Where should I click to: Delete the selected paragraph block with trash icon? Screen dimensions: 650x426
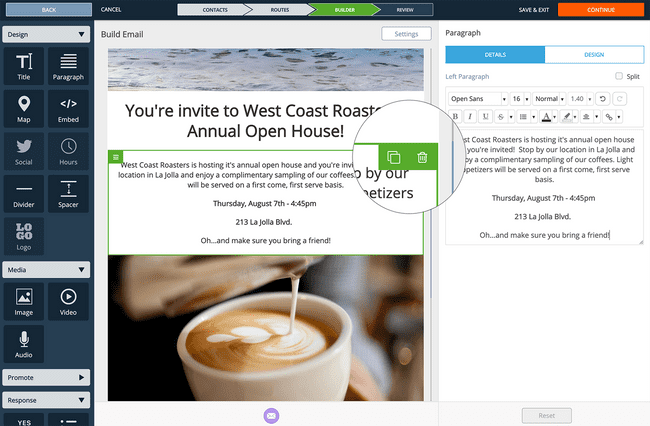click(422, 157)
